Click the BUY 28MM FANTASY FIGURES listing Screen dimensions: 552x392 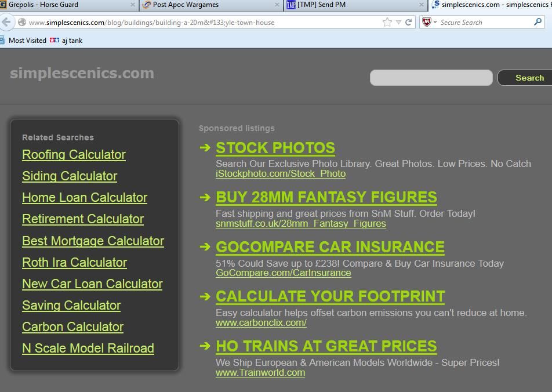click(326, 197)
